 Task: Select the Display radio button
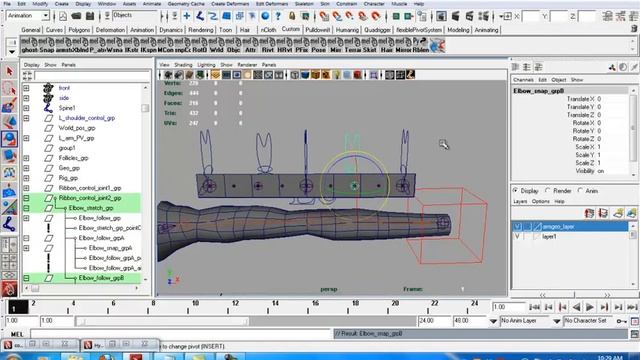516,191
